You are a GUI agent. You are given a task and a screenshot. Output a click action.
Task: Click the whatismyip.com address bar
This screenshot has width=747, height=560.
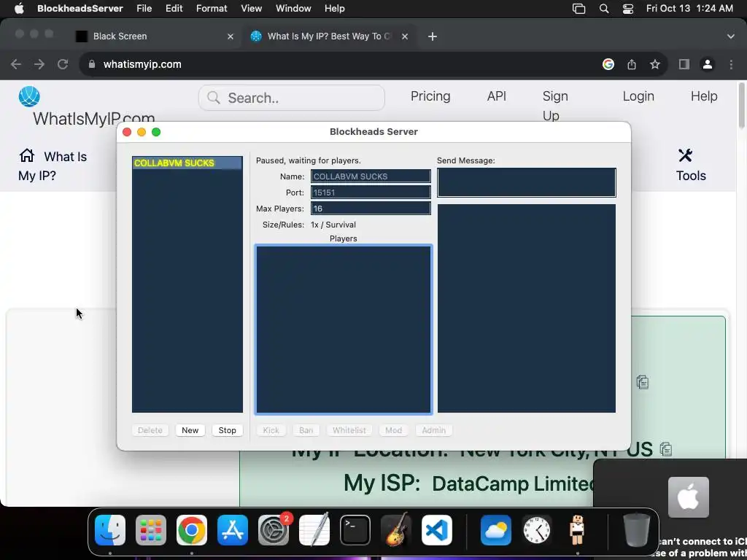point(333,64)
